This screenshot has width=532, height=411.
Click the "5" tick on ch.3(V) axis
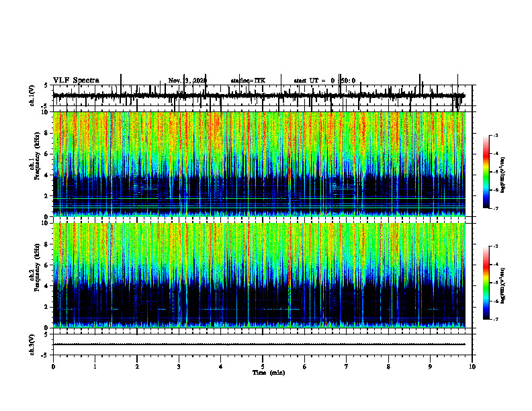46,334
